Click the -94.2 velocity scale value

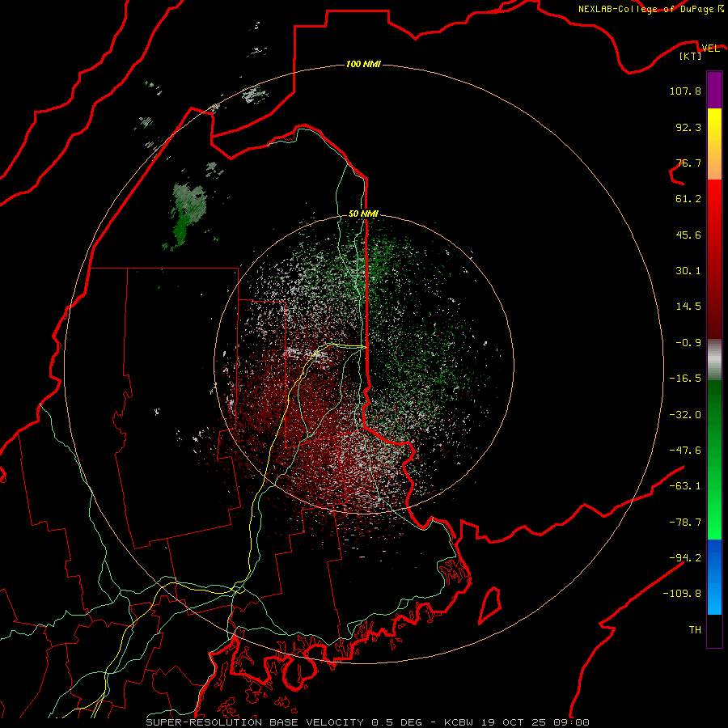(x=685, y=558)
